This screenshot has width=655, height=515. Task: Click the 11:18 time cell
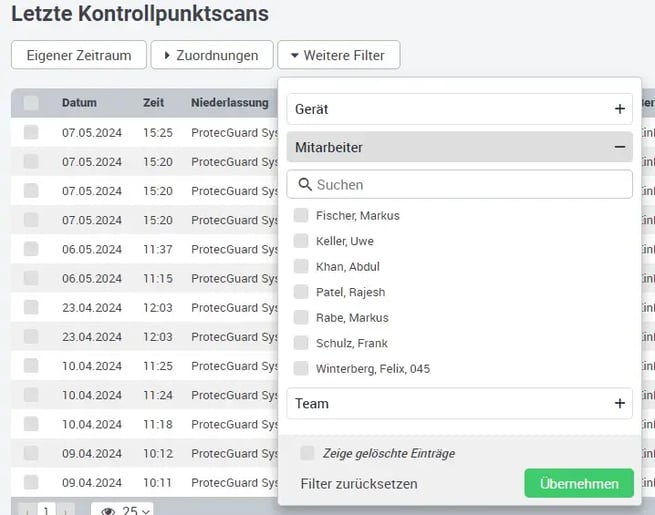(x=158, y=424)
